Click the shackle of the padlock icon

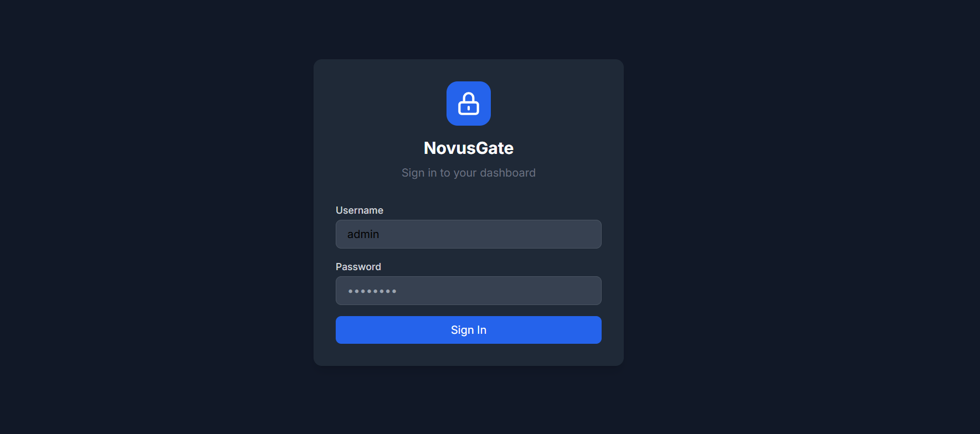pyautogui.click(x=468, y=96)
